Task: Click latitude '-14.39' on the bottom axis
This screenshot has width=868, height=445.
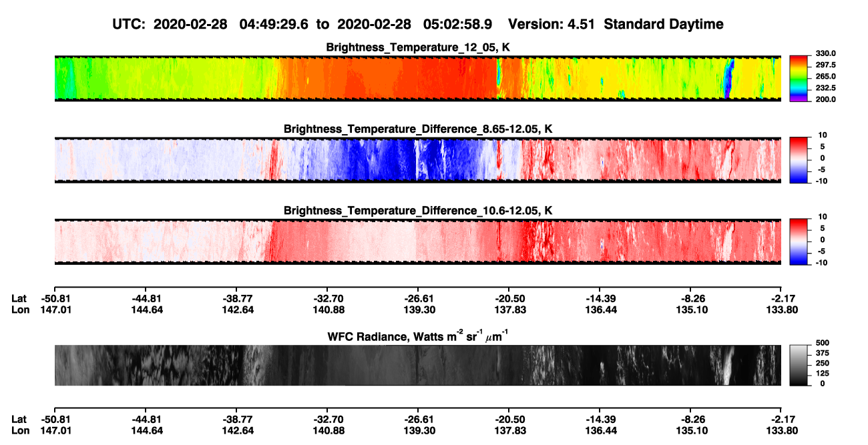Action: [x=599, y=419]
